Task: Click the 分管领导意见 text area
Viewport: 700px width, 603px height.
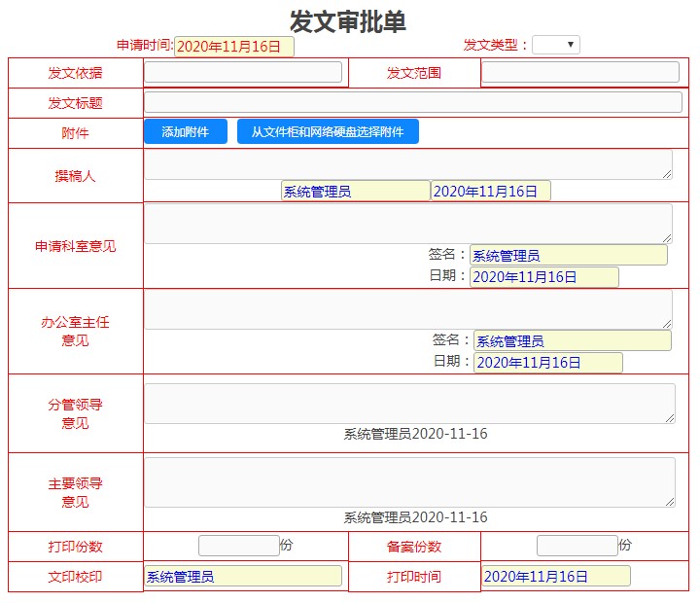Action: [409, 404]
